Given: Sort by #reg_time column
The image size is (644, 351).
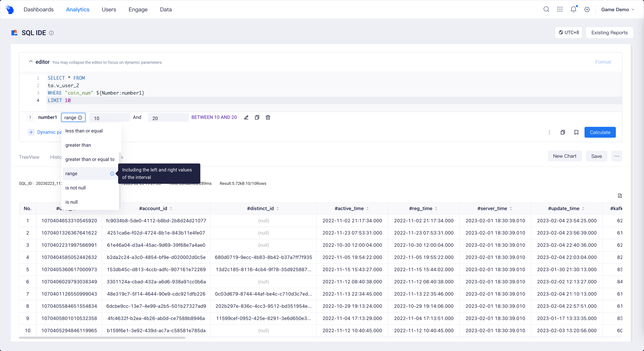Looking at the screenshot, I should [436, 208].
